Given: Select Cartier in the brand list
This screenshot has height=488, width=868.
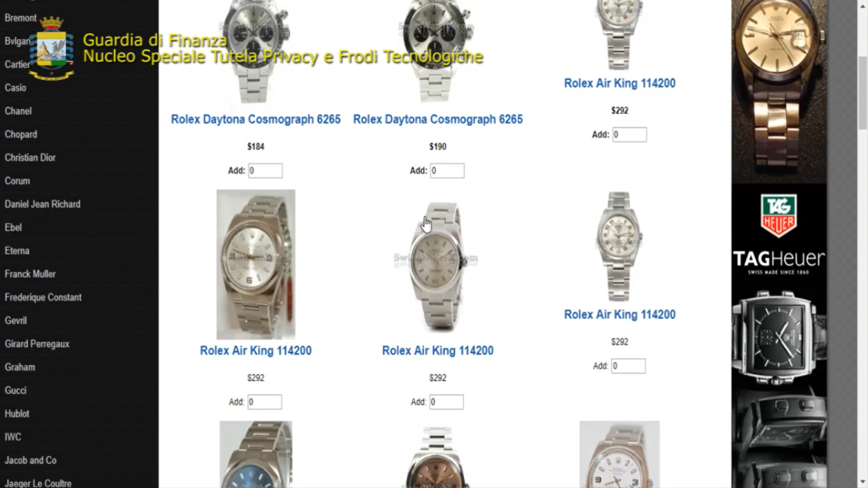Looking at the screenshot, I should [18, 64].
